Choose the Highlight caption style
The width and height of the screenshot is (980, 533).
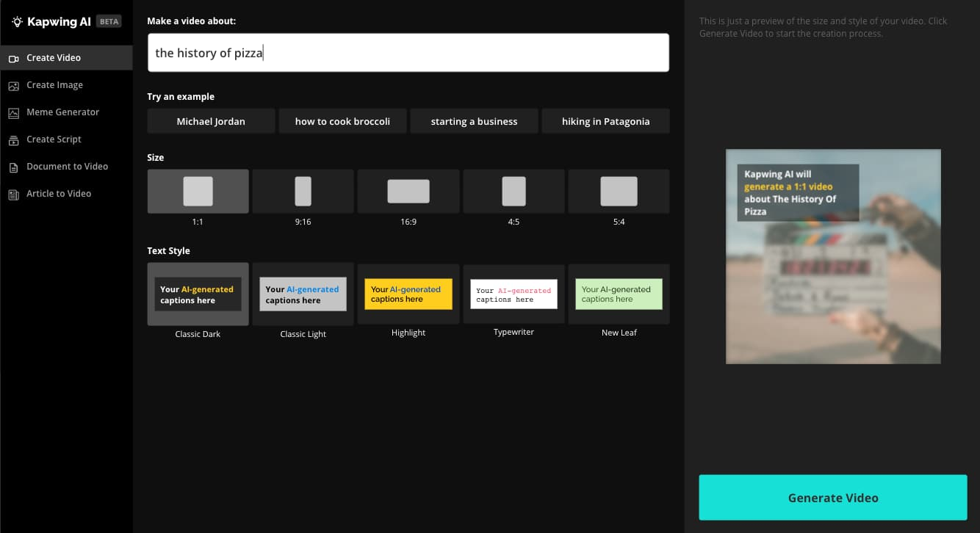pos(408,294)
